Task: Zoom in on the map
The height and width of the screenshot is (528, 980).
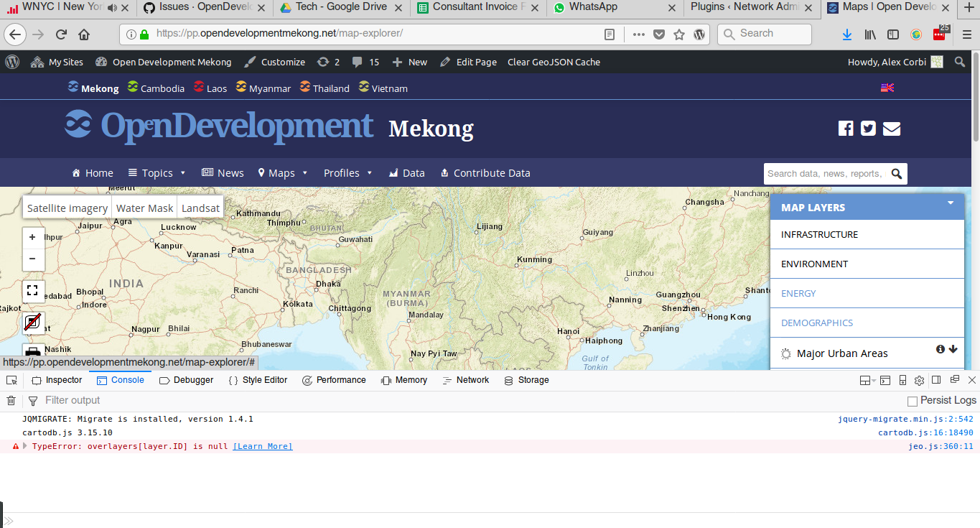Action: pyautogui.click(x=32, y=237)
